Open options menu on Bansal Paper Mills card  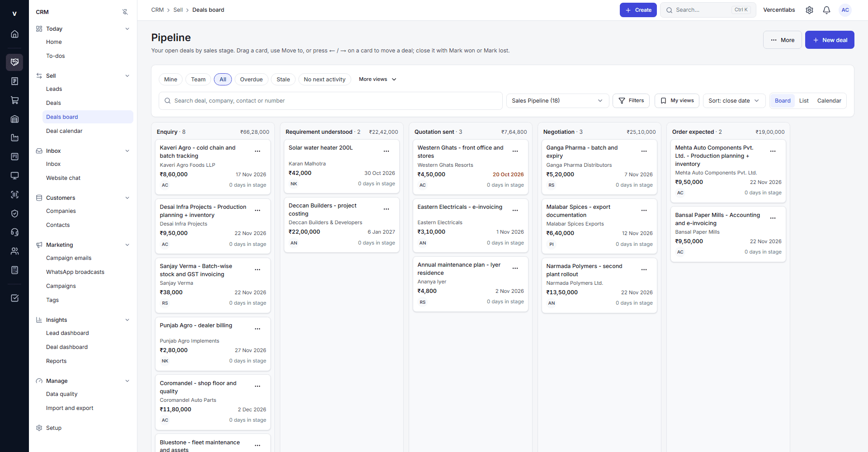773,218
